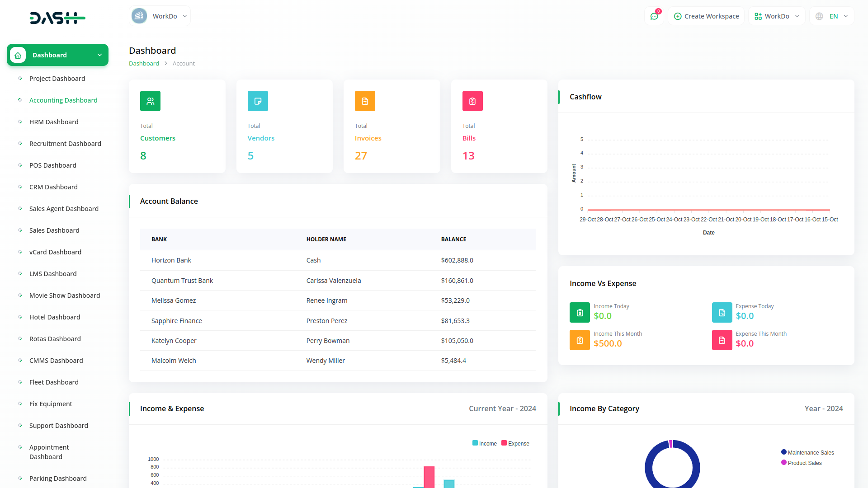This screenshot has width=868, height=488.
Task: Click the Expense This Month pink icon
Action: click(722, 340)
